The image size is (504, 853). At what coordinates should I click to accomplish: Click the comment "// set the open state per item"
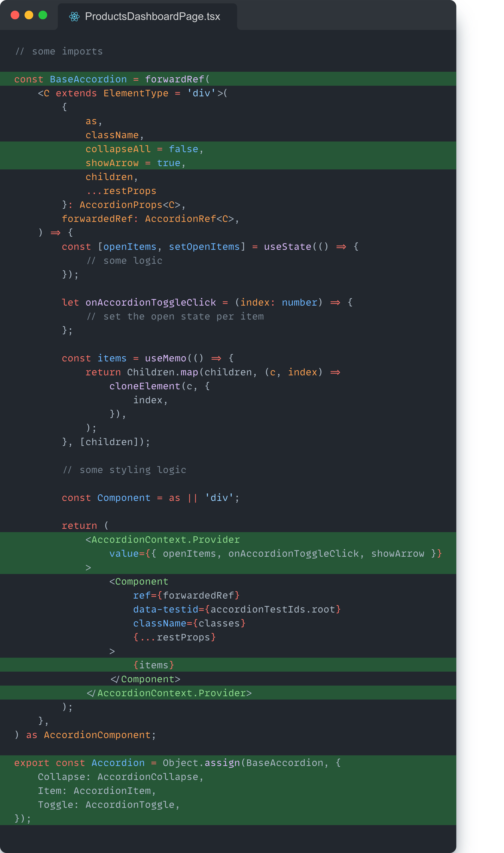tap(175, 317)
